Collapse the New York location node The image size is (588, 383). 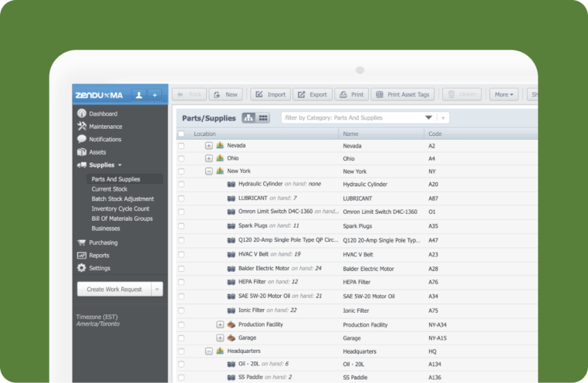(x=208, y=171)
